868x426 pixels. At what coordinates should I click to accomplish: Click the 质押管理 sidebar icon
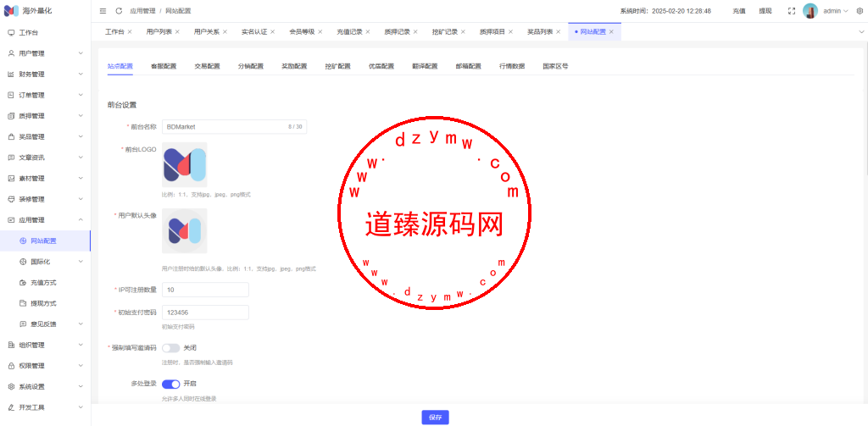(x=11, y=116)
